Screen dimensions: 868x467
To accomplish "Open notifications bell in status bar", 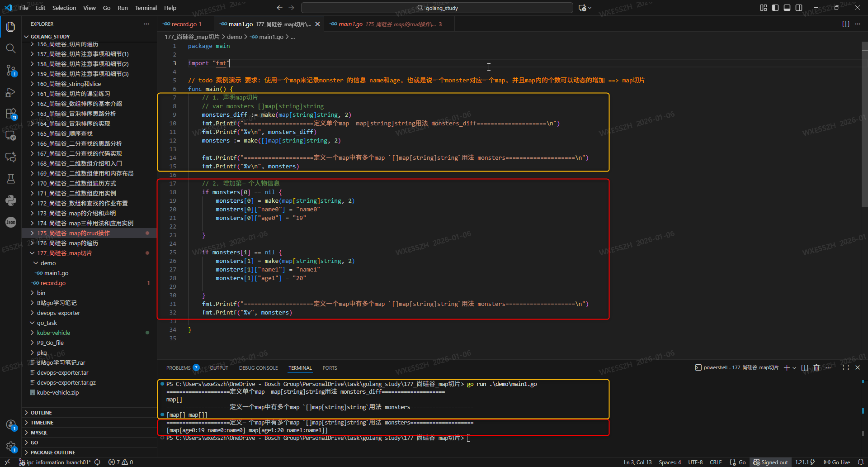I will click(860, 462).
